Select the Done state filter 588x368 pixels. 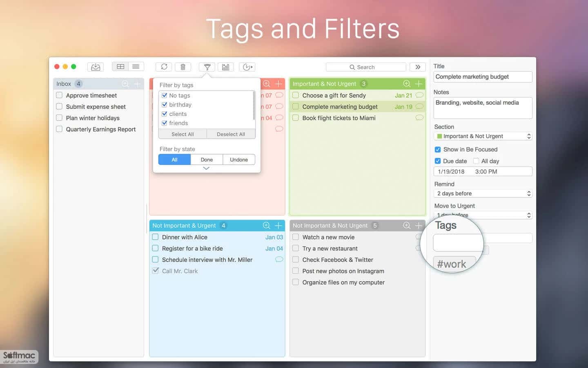click(x=207, y=159)
